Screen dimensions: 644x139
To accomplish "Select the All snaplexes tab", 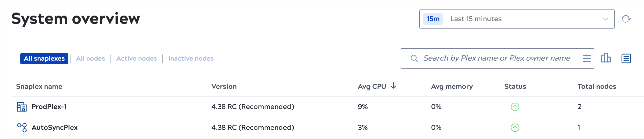I will [x=44, y=58].
